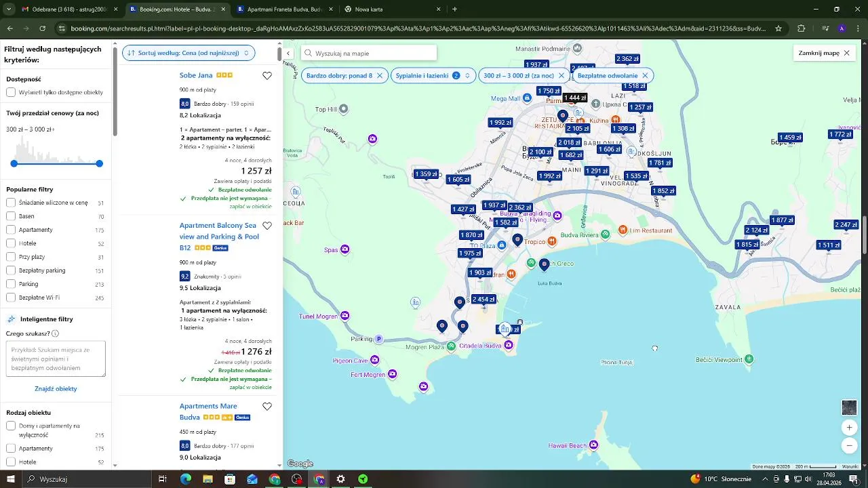Open Windows Start menu
Viewport: 868px width, 488px height.
tap(10, 479)
